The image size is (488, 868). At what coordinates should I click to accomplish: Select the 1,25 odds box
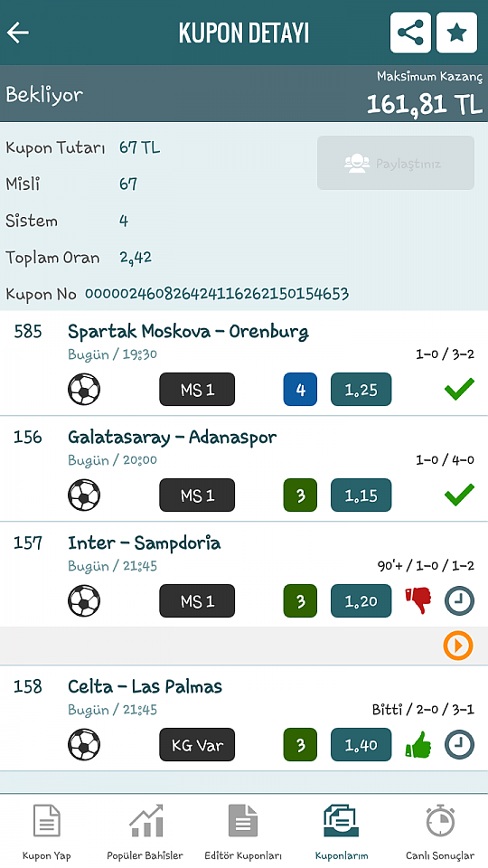[x=361, y=389]
